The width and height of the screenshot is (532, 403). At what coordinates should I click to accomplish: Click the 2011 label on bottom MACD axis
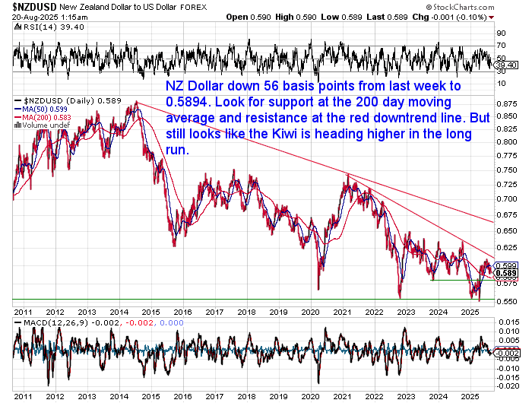(x=23, y=397)
